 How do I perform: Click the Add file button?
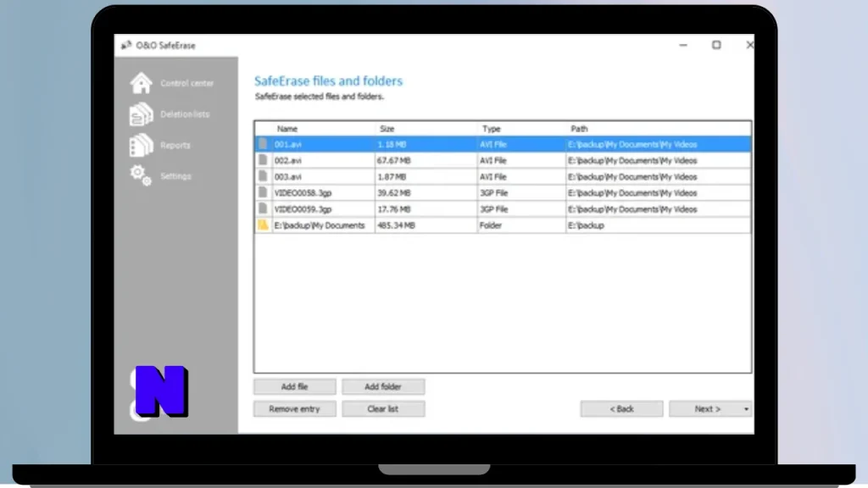(x=294, y=386)
